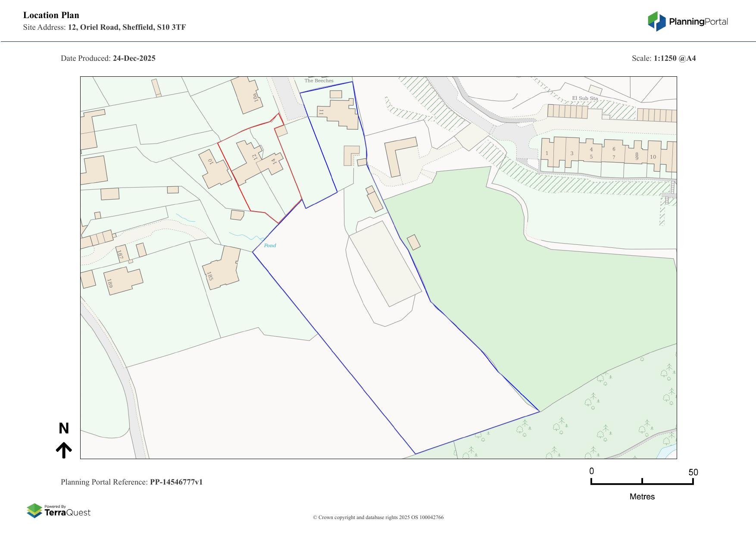756x535 pixels.
Task: Click The Beeches label on map
Action: pos(319,81)
